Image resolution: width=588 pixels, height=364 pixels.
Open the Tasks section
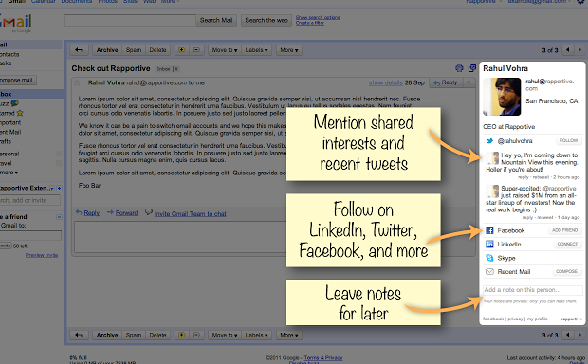(x=6, y=64)
